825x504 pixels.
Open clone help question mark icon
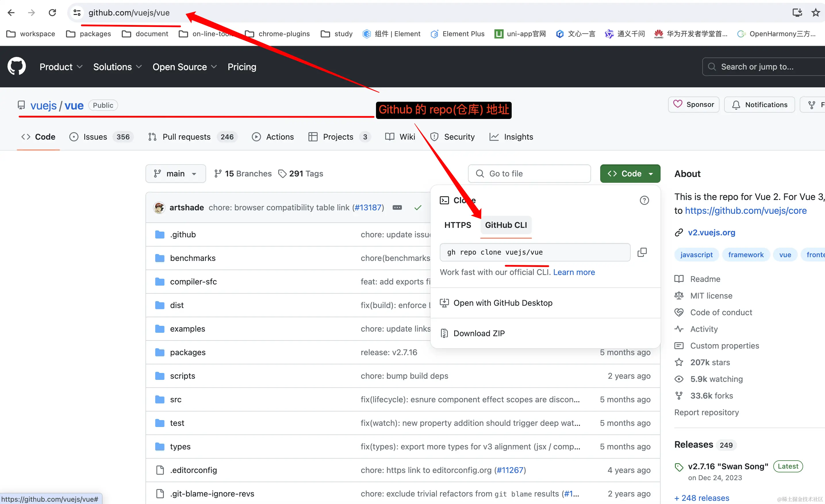(x=644, y=200)
